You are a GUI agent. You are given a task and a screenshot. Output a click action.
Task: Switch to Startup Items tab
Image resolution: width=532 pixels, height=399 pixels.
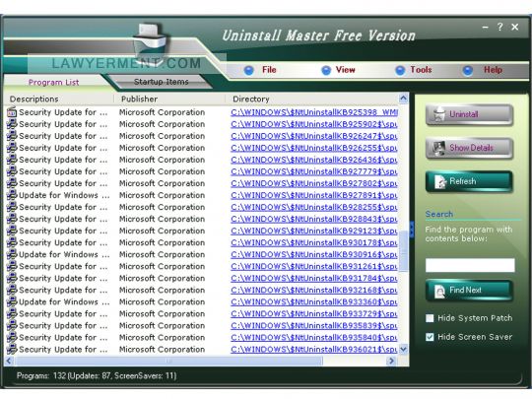click(x=161, y=82)
